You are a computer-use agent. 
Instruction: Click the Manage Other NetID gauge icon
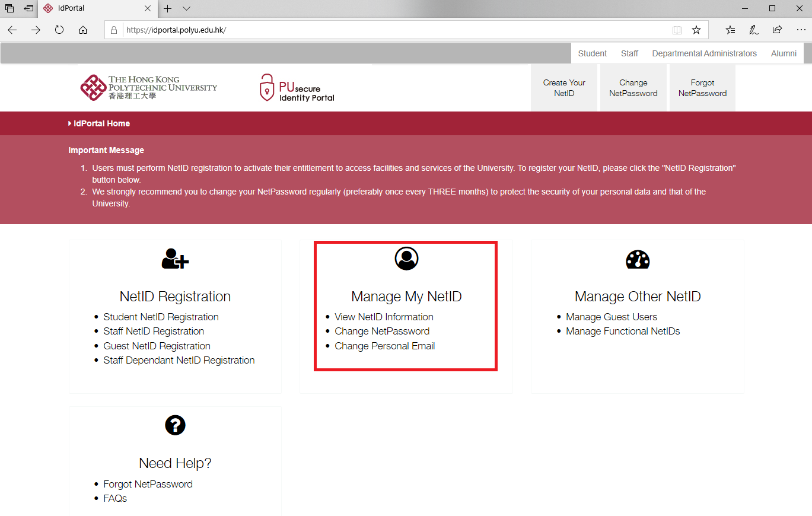tap(638, 259)
